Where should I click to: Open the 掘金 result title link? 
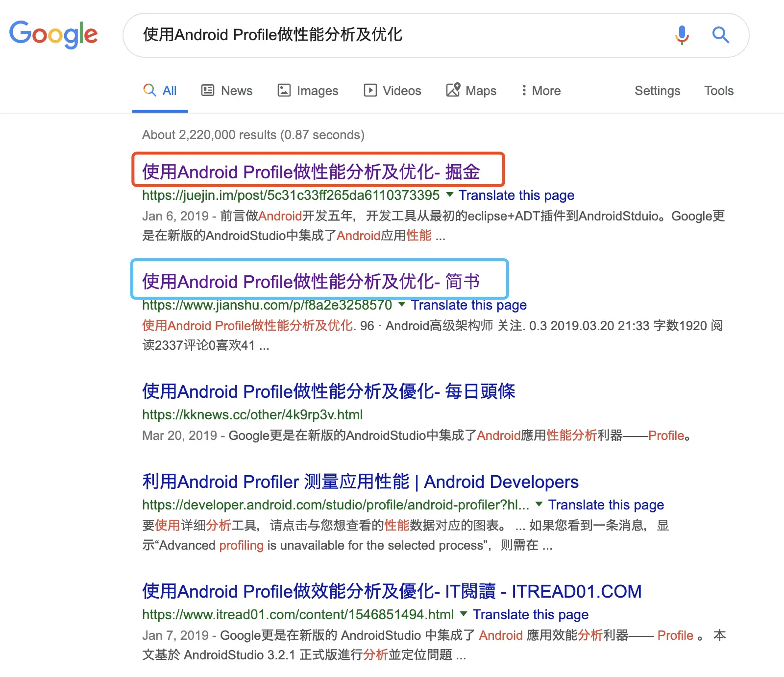[311, 172]
